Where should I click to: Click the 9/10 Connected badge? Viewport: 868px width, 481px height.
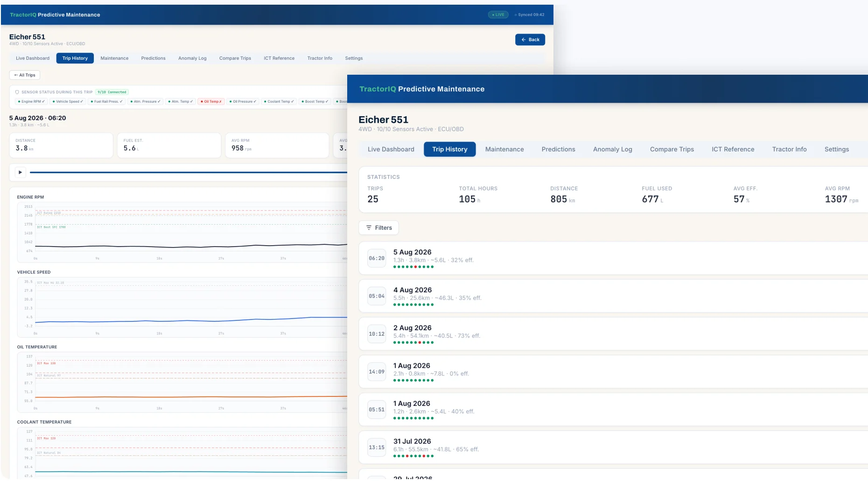coord(112,92)
